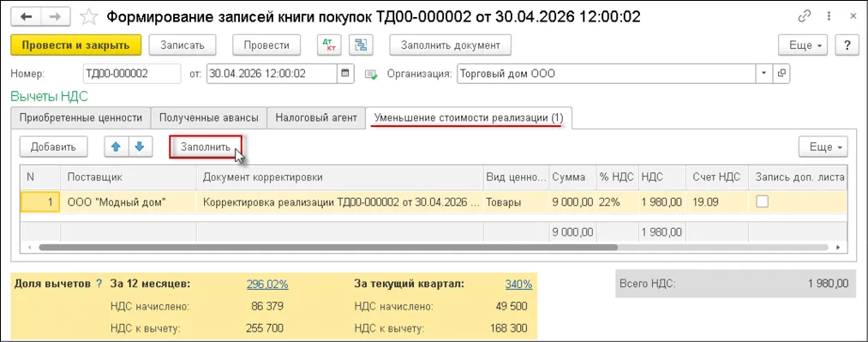This screenshot has width=868, height=342.
Task: Move row down with blue down arrow
Action: [x=140, y=147]
